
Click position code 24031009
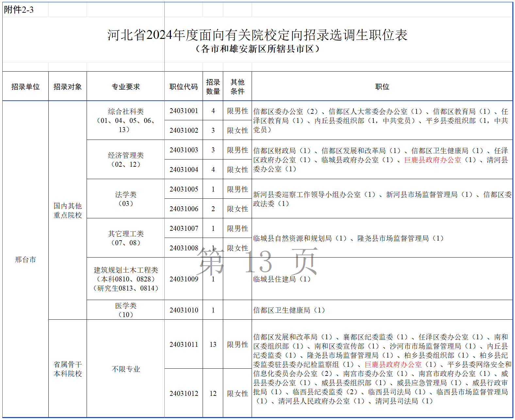point(184,279)
